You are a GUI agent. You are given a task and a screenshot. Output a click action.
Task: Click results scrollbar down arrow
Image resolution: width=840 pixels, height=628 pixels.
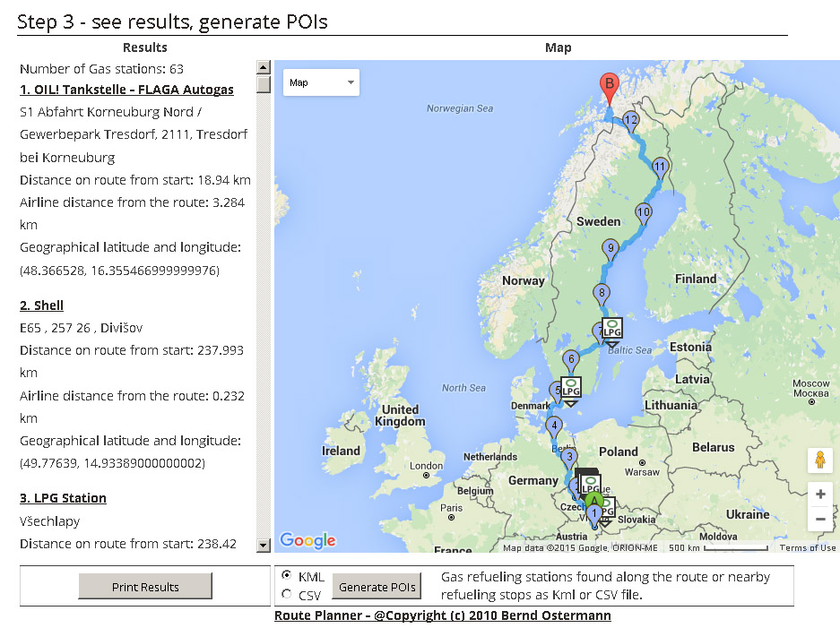[263, 546]
